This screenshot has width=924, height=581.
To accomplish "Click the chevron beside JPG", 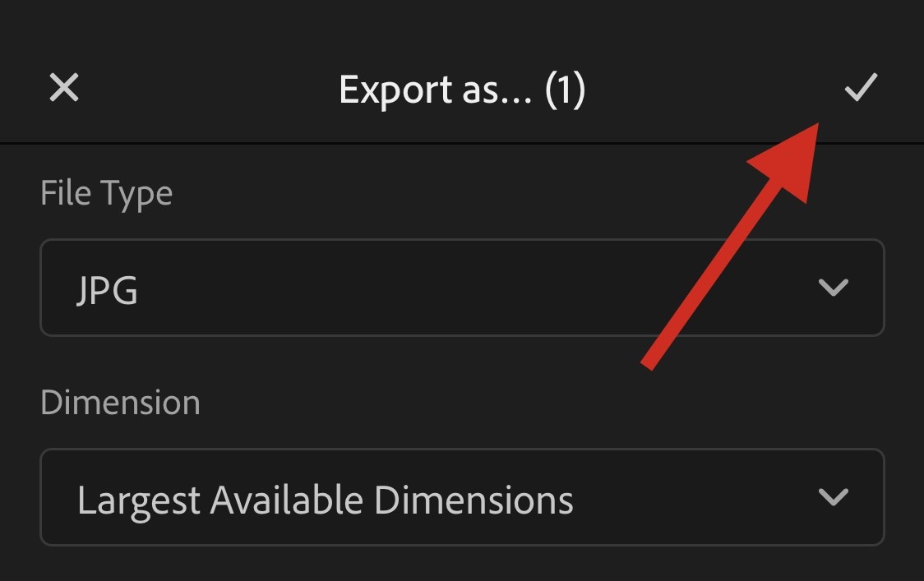I will 834,288.
